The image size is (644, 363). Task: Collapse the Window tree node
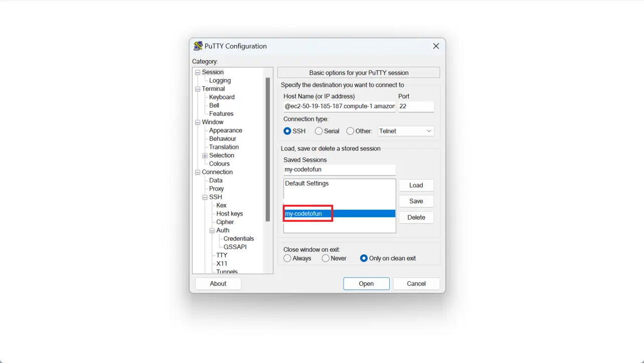coord(198,122)
